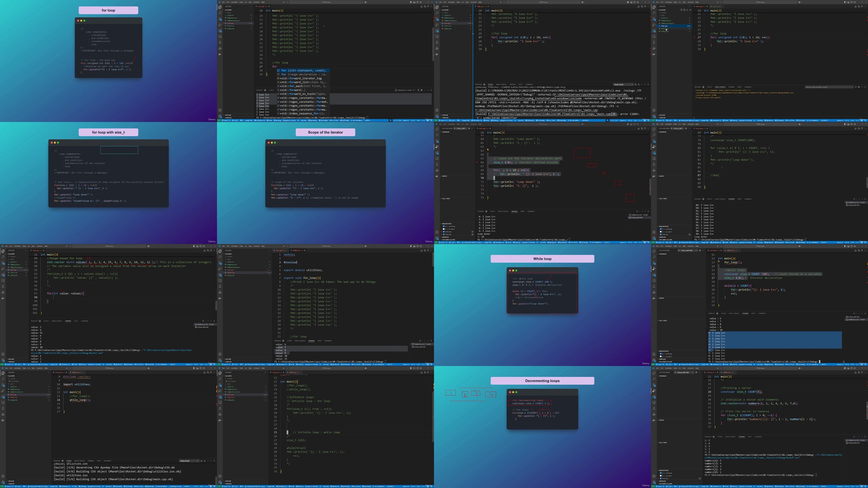Close panel X in the reverse-vector window

click(x=865, y=437)
